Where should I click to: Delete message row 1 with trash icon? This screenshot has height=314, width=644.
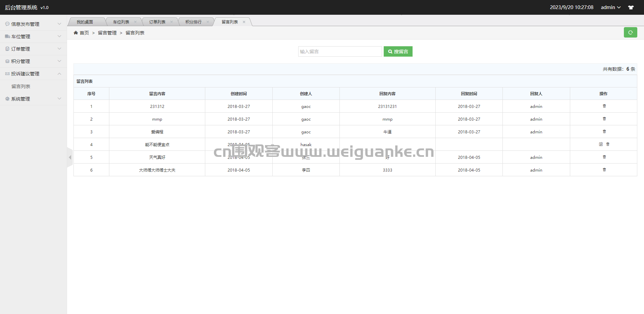click(604, 106)
